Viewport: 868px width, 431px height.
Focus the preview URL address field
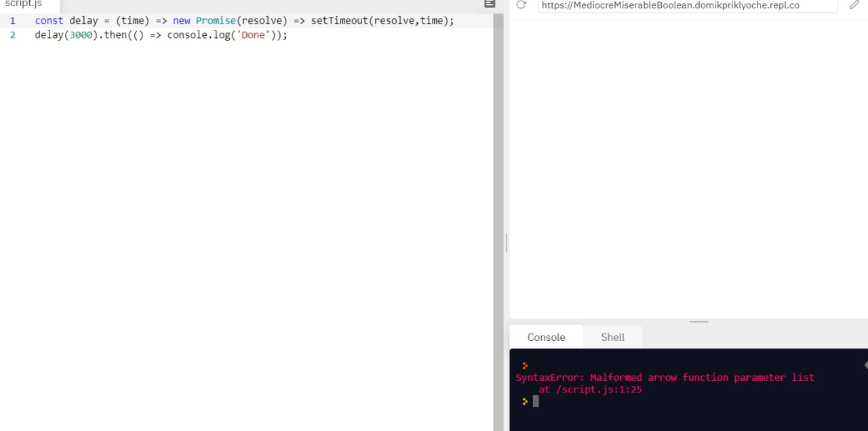pos(688,5)
